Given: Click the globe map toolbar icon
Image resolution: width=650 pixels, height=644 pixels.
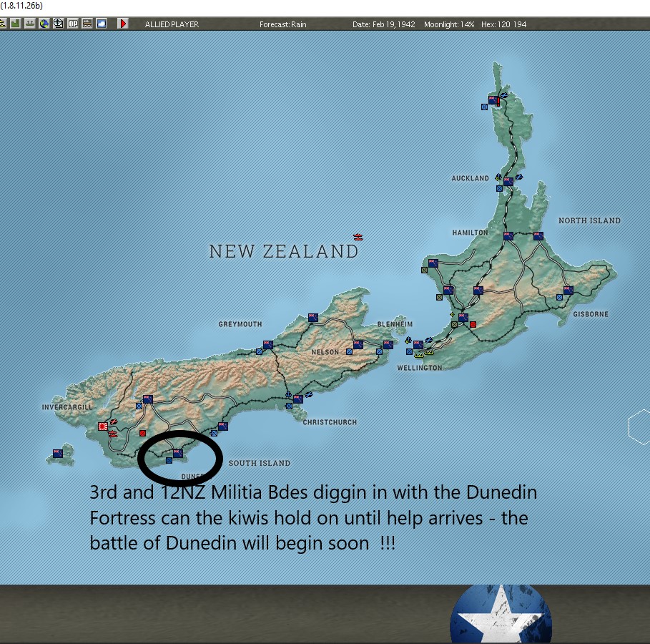Looking at the screenshot, I should coord(44,24).
